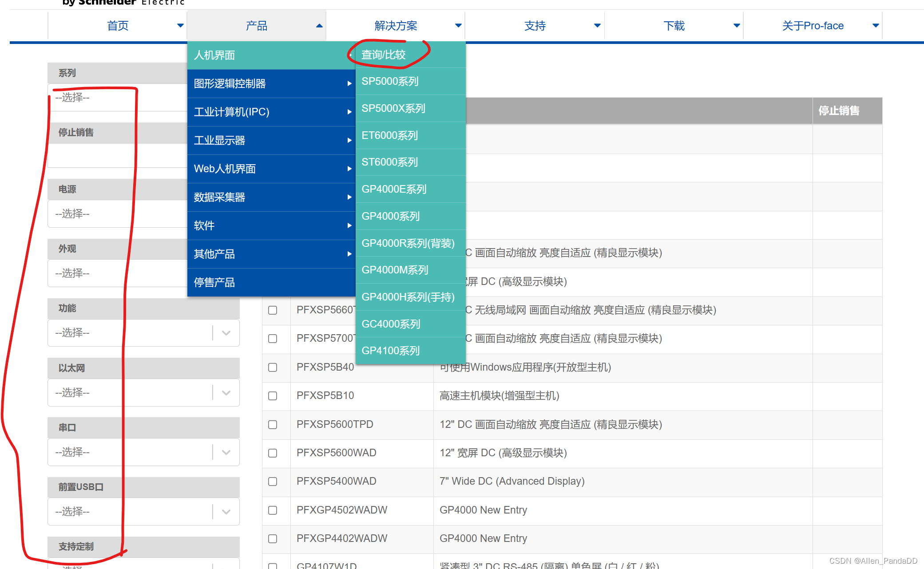Click the arrow beside 关于Pro-face

pos(876,26)
